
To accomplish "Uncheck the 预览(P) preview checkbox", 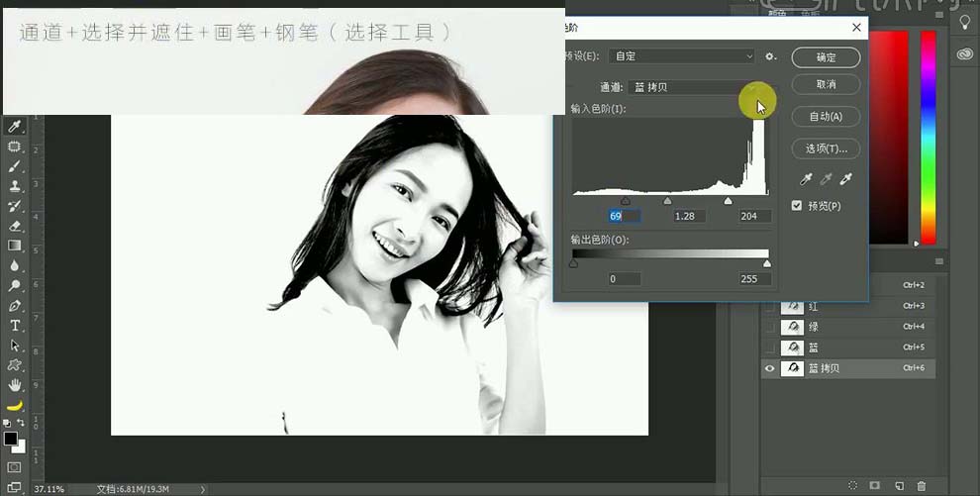I will pyautogui.click(x=796, y=206).
